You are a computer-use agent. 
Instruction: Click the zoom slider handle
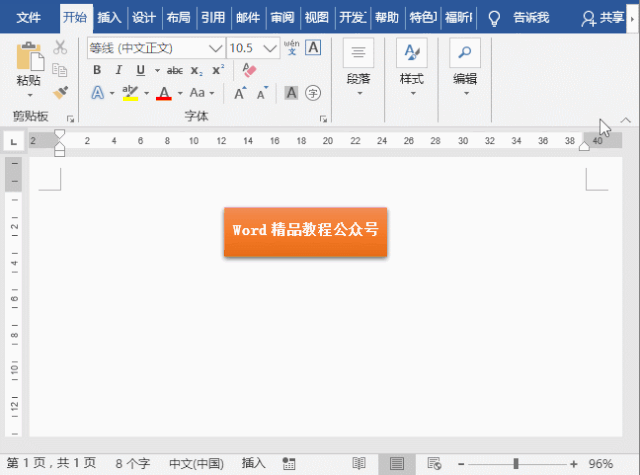(x=516, y=464)
